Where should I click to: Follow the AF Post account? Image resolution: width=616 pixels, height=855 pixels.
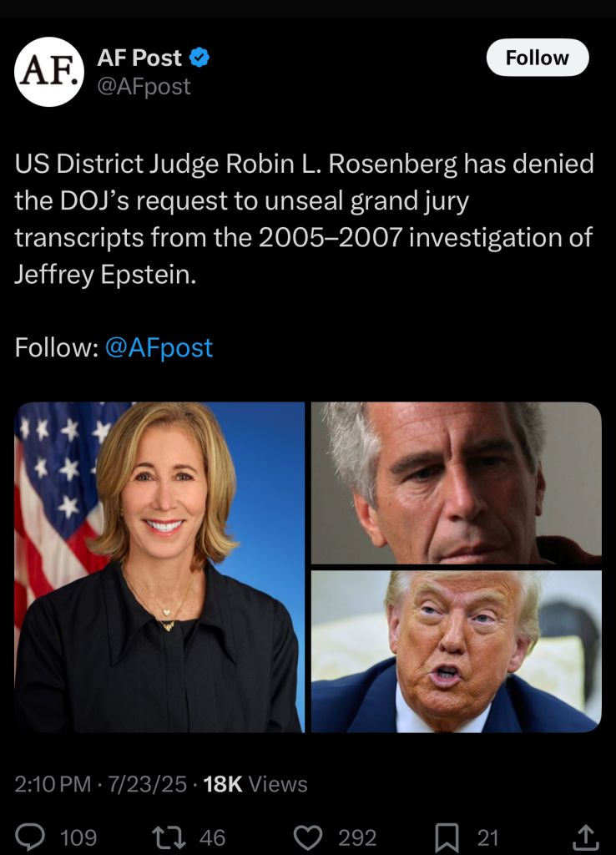[538, 58]
